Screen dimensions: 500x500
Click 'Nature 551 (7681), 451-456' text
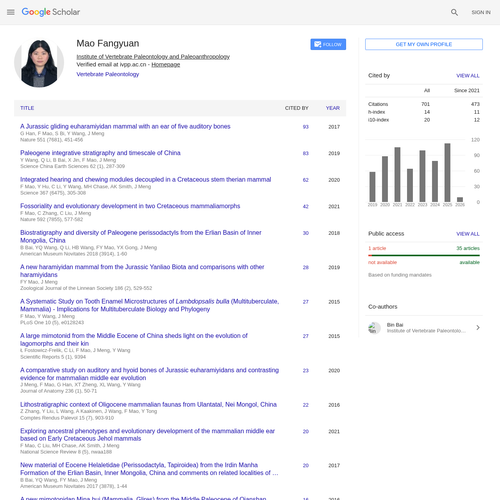click(52, 140)
